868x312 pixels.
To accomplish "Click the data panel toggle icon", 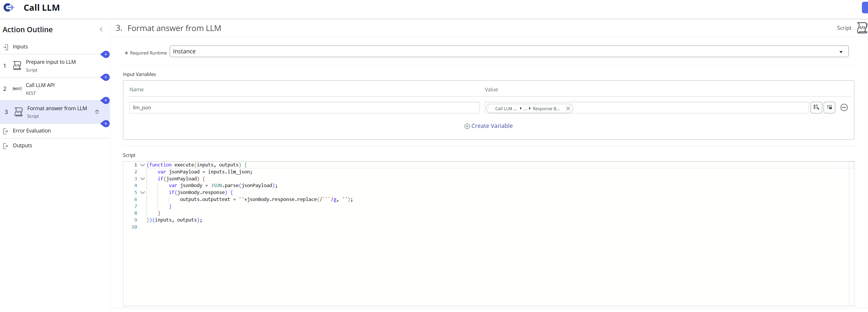I will (829, 108).
